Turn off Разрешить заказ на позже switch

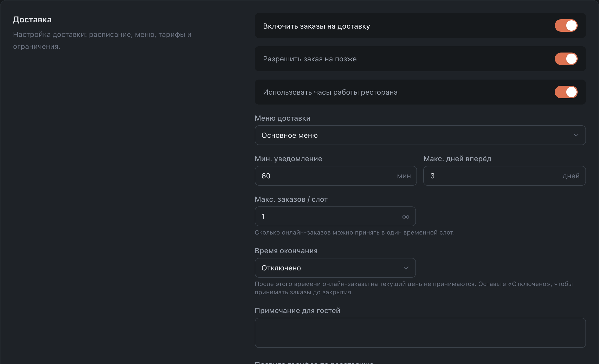(x=566, y=59)
